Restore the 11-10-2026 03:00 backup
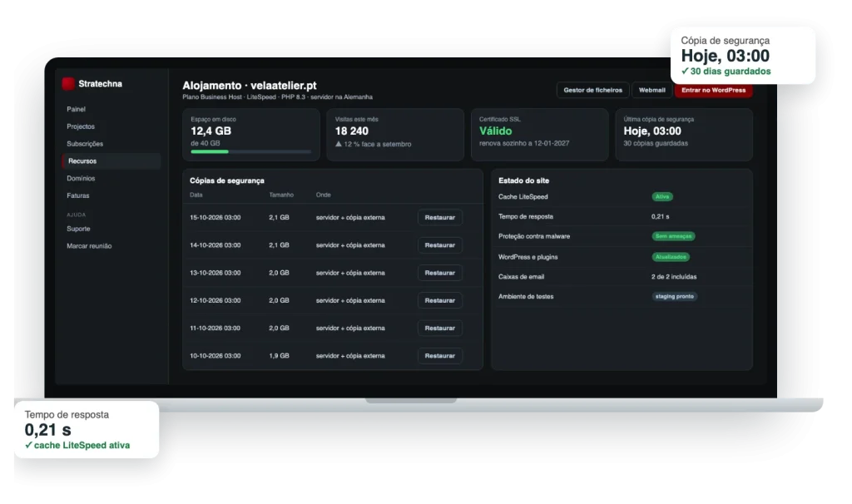The image size is (852, 504). tap(439, 329)
